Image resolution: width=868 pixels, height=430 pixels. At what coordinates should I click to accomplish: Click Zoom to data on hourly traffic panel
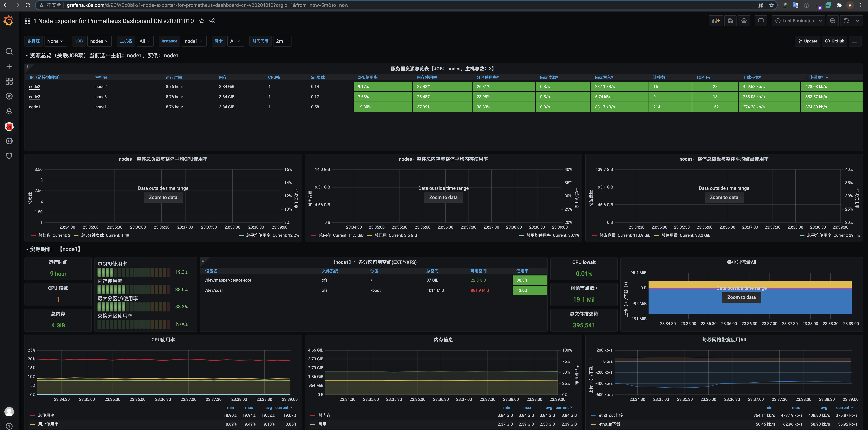[741, 297]
